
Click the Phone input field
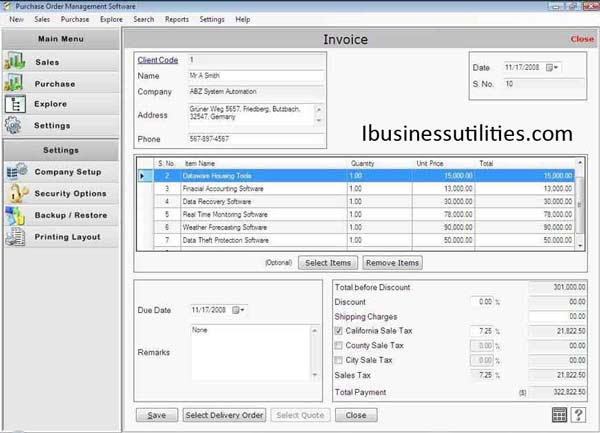[x=256, y=139]
